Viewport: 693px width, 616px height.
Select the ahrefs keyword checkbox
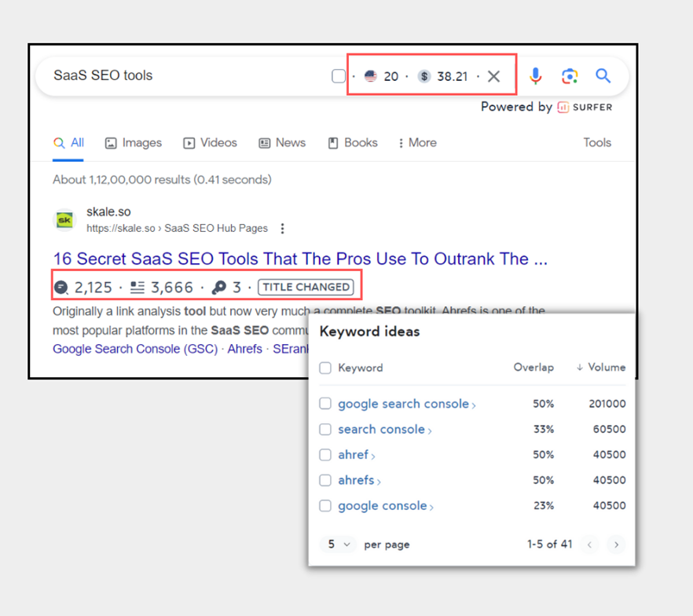[x=325, y=480]
